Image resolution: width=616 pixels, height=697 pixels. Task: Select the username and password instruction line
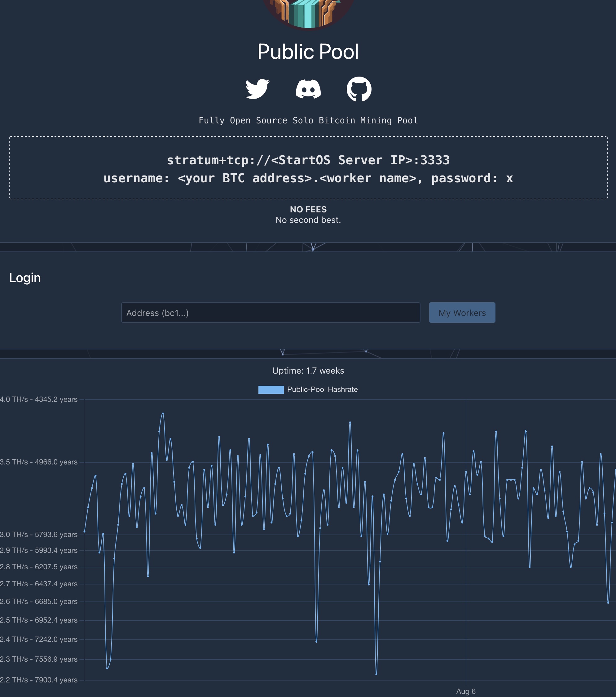coord(308,178)
